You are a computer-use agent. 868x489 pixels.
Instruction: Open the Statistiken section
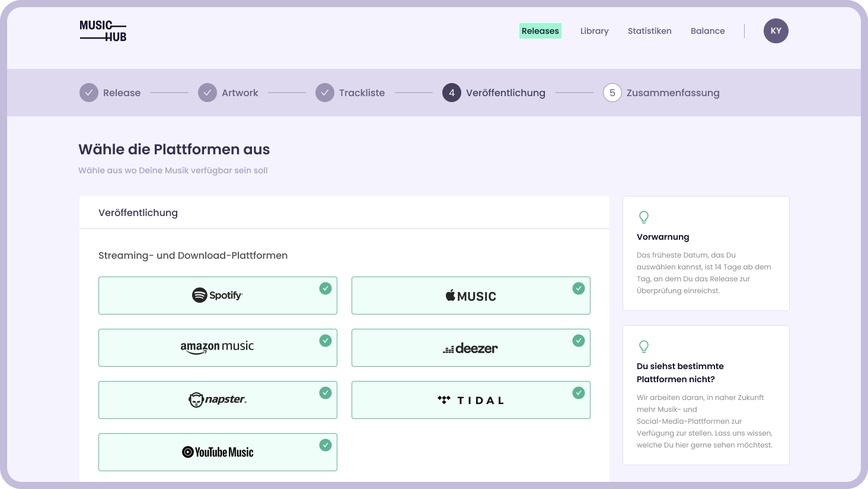(x=650, y=31)
